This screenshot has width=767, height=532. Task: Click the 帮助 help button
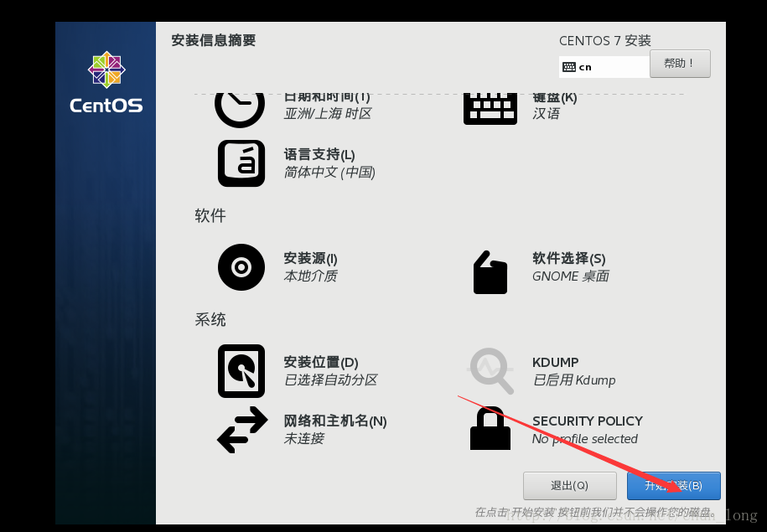coord(680,64)
